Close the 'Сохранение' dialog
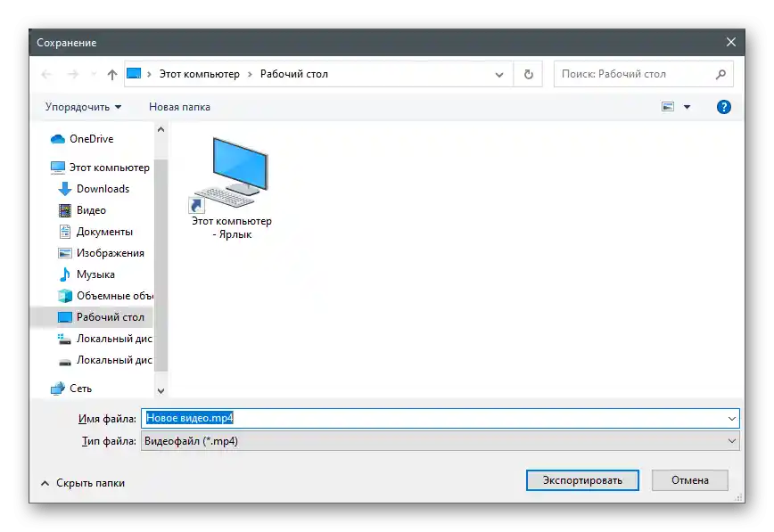Image resolution: width=774 pixels, height=532 pixels. coord(731,43)
